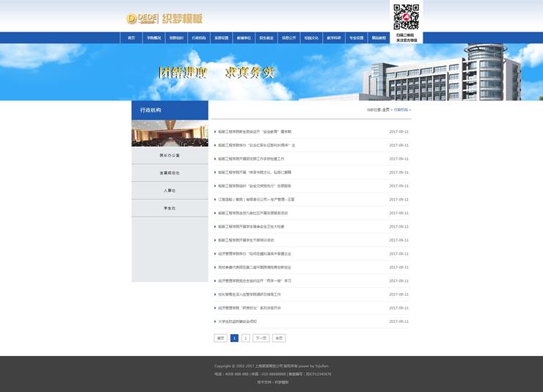Image resolution: width=543 pixels, height=392 pixels.
Task: Open the article mentioning "安全教育"
Action: [x=255, y=131]
